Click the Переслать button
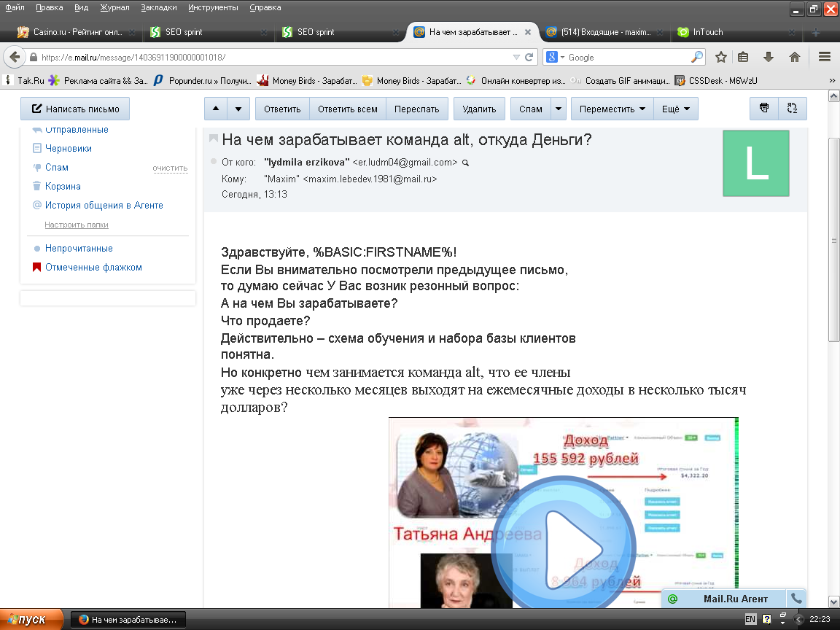 (417, 109)
